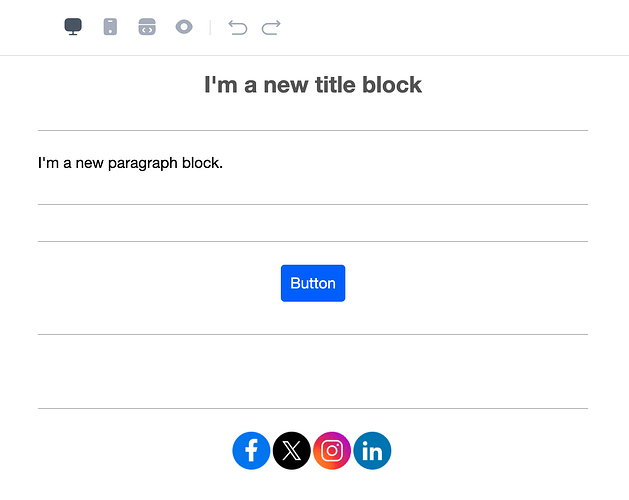
Task: Click the Facebook social icon
Action: coord(252,451)
